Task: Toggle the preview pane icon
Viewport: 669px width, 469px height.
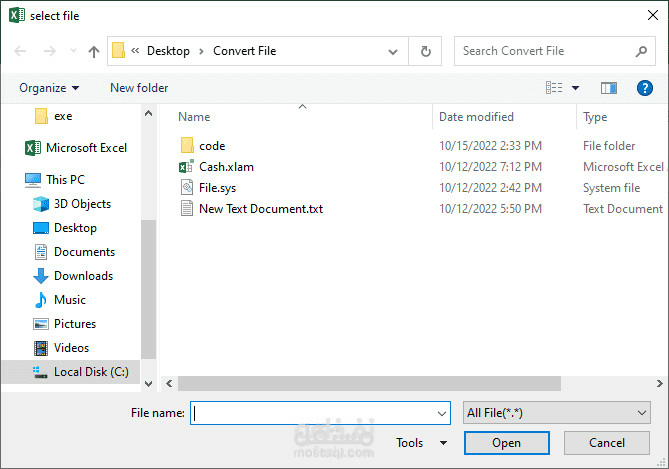Action: point(609,88)
